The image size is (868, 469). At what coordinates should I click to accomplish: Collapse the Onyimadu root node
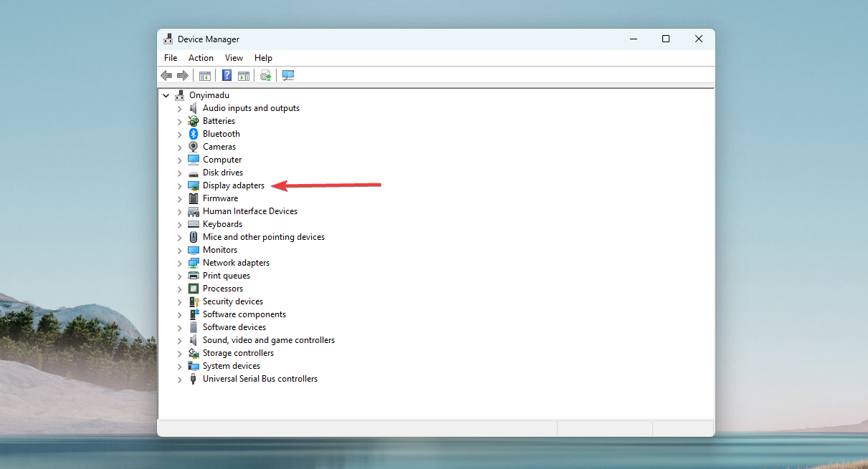pos(166,95)
